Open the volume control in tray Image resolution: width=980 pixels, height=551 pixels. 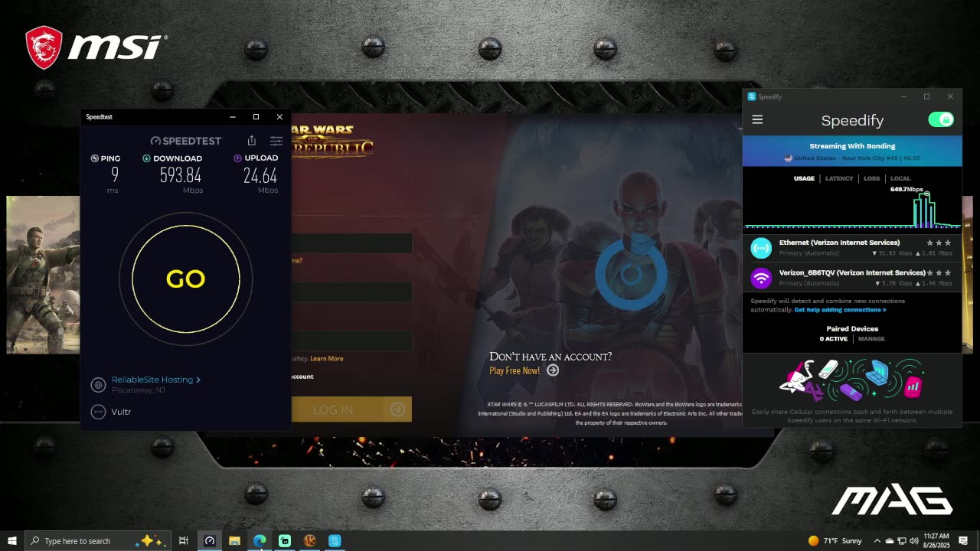[x=914, y=541]
